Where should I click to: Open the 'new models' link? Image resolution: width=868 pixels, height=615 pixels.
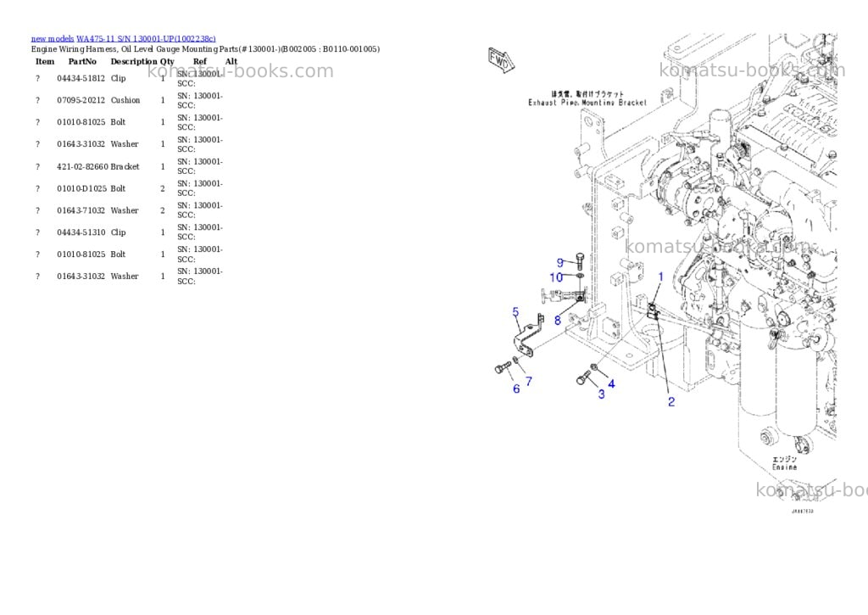pos(52,39)
